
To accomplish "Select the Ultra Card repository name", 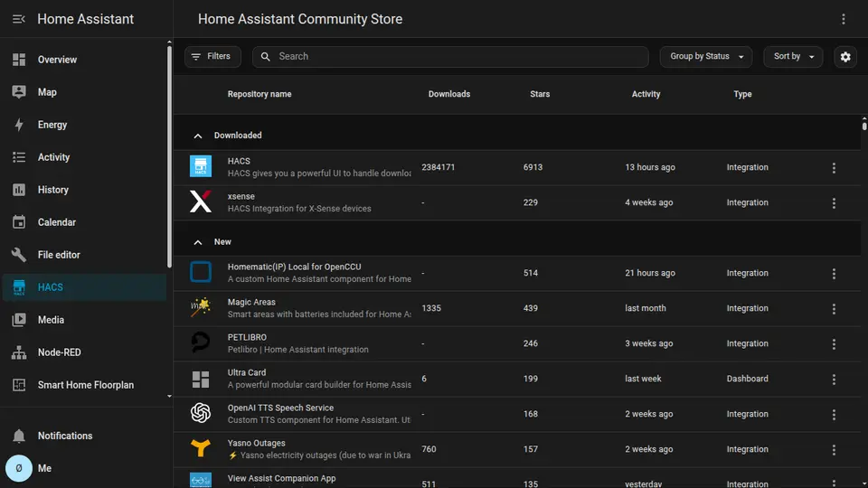I will click(246, 373).
